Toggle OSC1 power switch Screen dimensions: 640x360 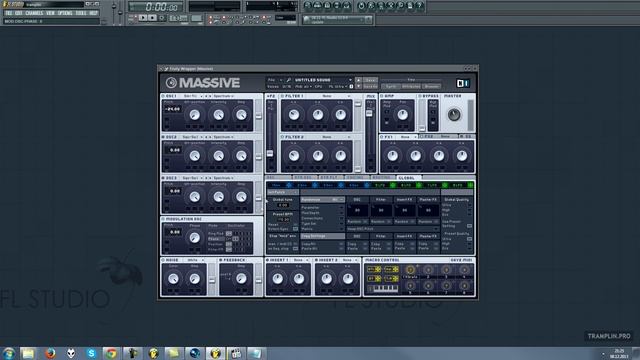point(163,96)
